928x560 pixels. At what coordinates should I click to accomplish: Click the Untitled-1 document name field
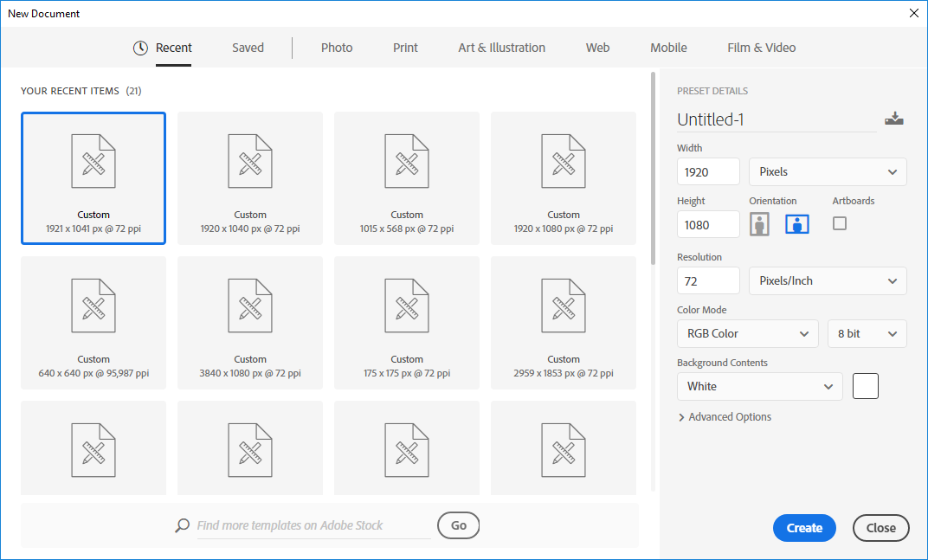(x=777, y=119)
